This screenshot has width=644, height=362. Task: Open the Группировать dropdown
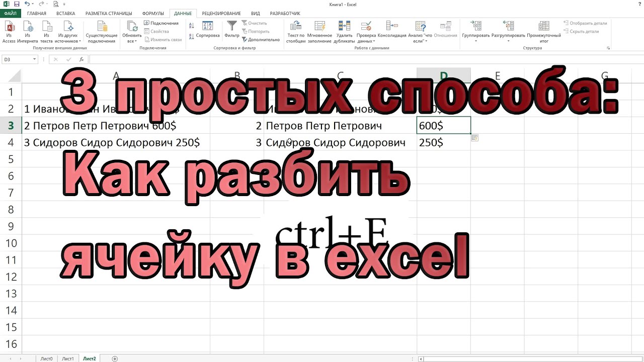(476, 32)
